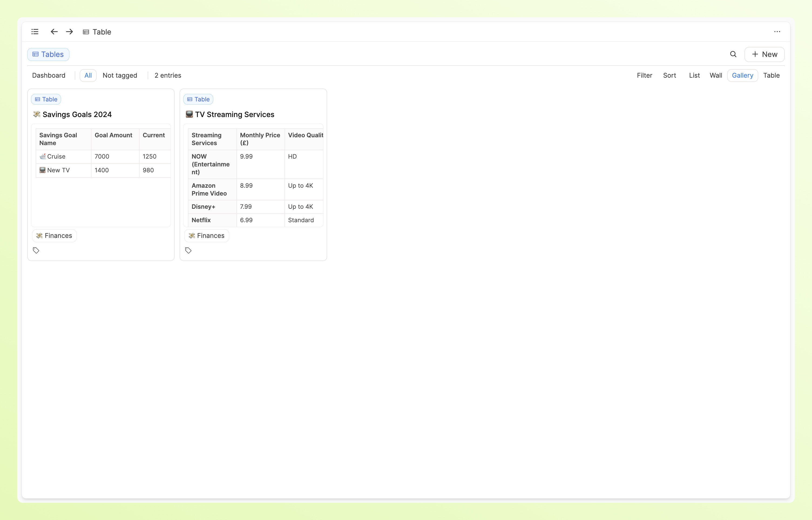
Task: Switch to Wall view
Action: coord(715,75)
